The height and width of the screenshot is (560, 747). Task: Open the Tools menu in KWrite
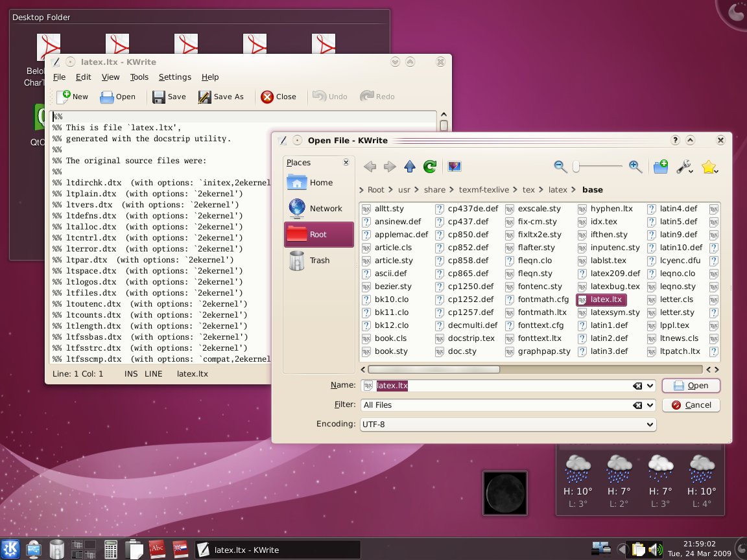(139, 77)
